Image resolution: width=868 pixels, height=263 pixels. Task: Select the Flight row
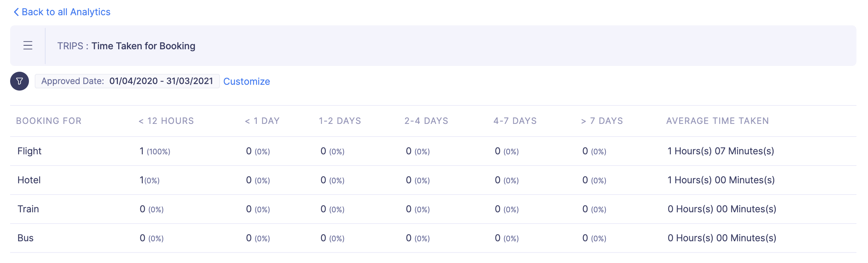(29, 151)
